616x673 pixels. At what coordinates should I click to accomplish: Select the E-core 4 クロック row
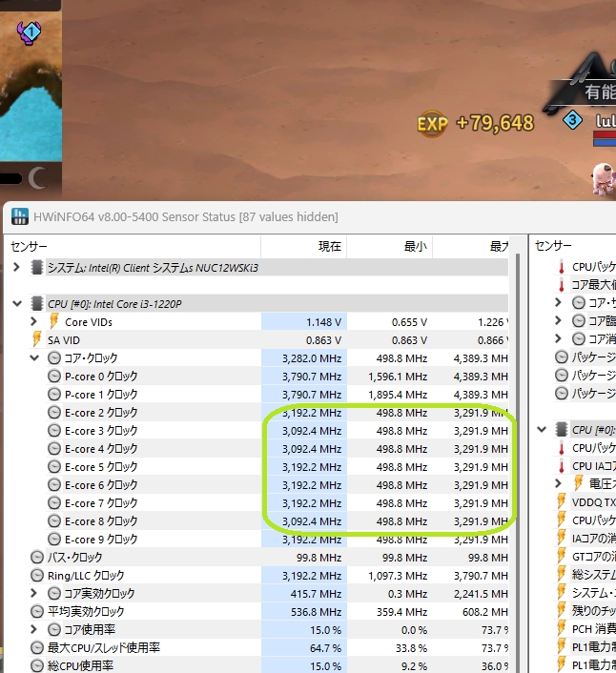click(269, 449)
